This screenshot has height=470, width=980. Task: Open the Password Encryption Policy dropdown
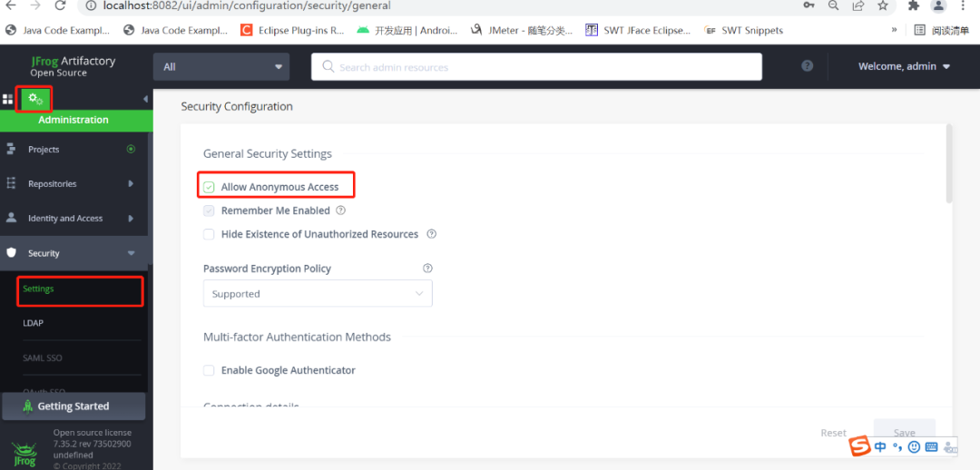click(318, 294)
